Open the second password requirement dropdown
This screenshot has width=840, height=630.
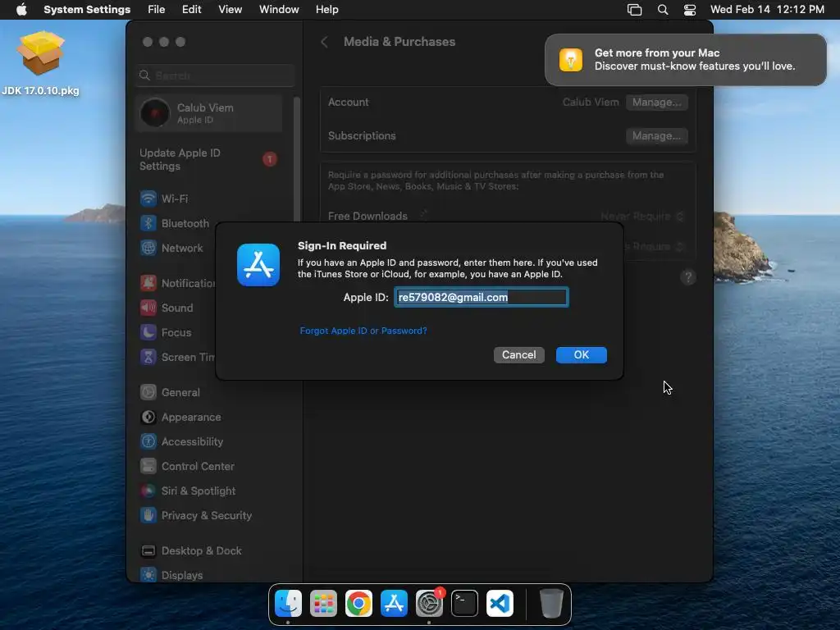tap(655, 246)
